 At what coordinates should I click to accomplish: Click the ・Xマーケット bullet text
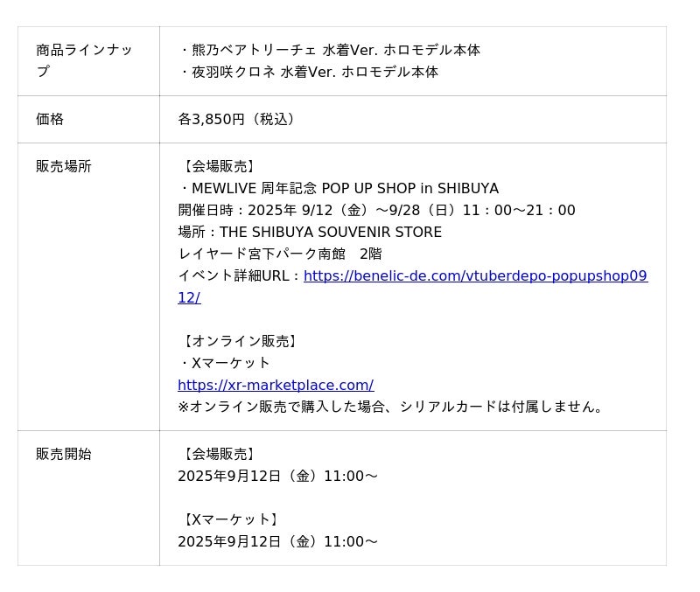(226, 363)
